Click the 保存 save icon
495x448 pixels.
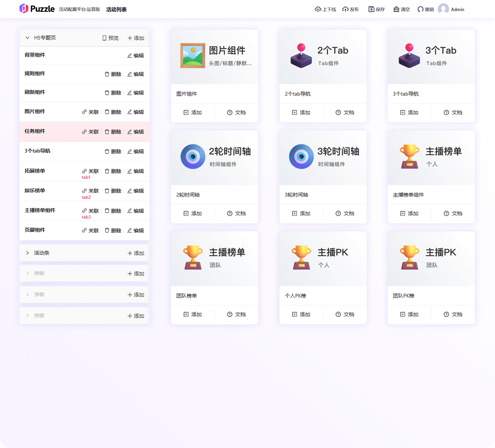pyautogui.click(x=371, y=9)
